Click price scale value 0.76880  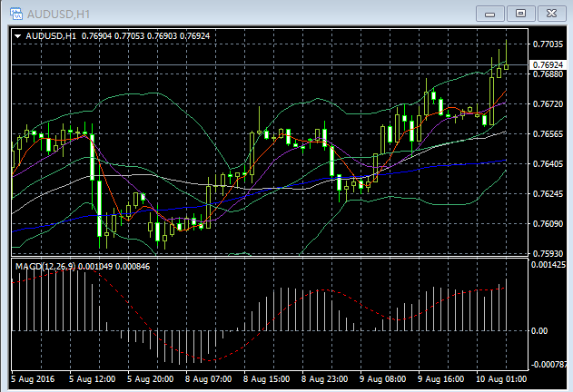pyautogui.click(x=548, y=74)
